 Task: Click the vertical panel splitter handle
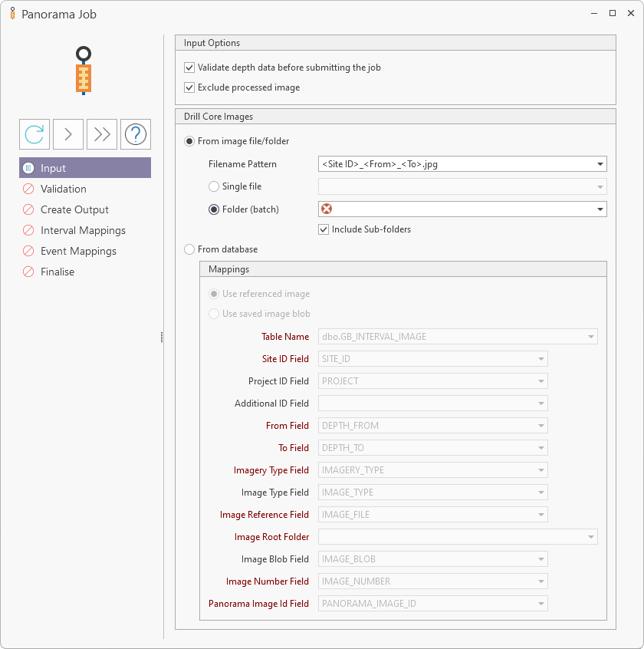pyautogui.click(x=161, y=337)
